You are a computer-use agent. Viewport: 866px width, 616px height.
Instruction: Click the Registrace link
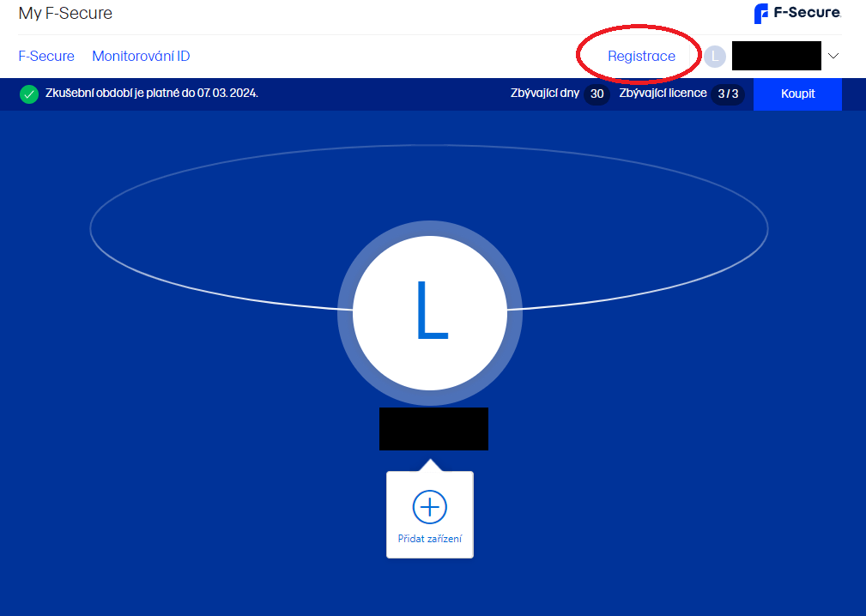[x=641, y=57]
